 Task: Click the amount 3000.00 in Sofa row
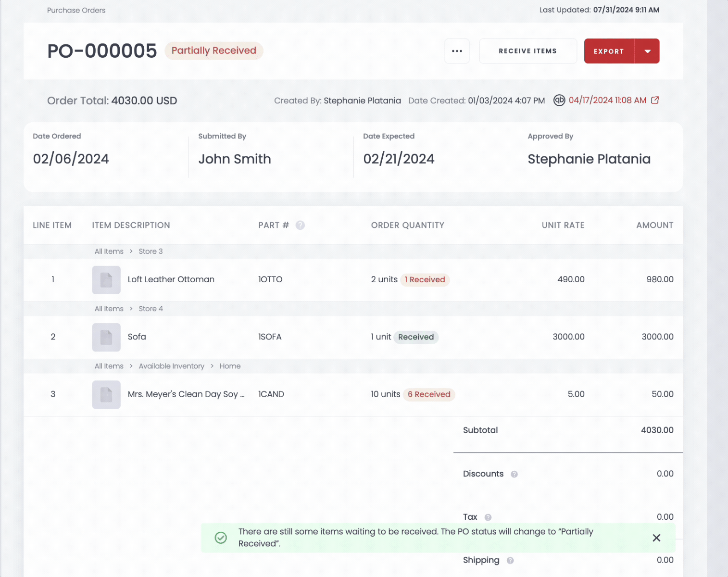point(657,337)
